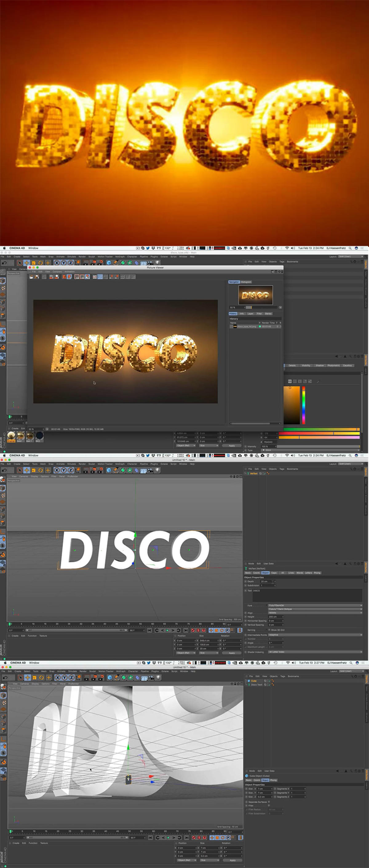Toggle X axis lock in the MoText scene toolbar
The width and height of the screenshot is (369, 868).
click(x=57, y=470)
